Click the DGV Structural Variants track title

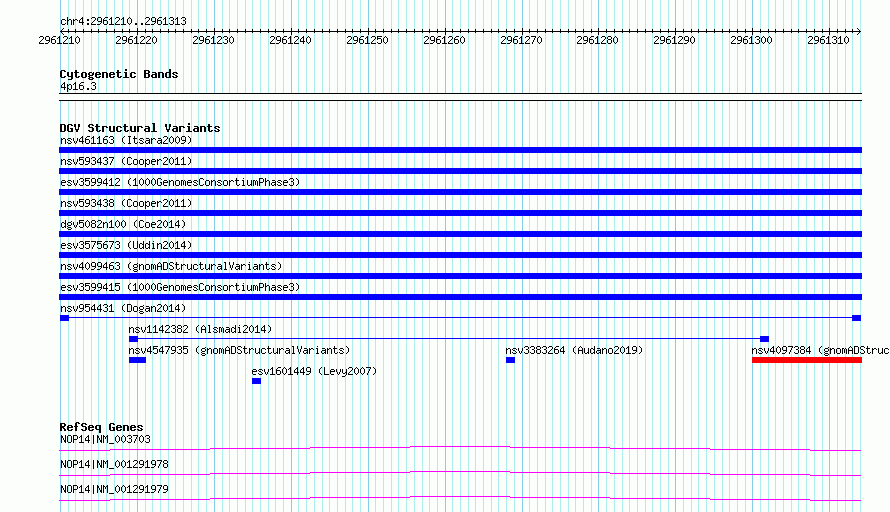pyautogui.click(x=140, y=128)
